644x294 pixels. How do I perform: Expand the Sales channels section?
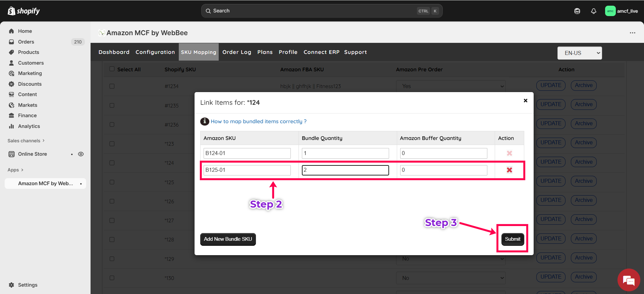point(26,141)
